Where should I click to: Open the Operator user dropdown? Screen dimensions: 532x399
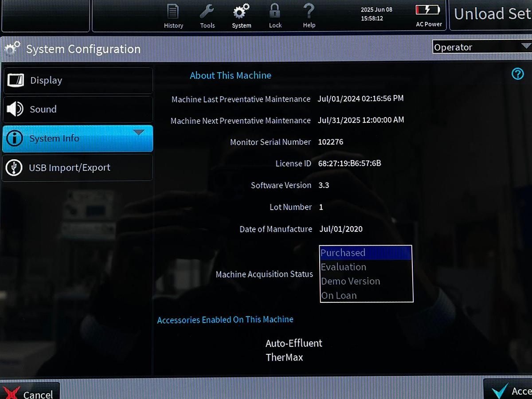pyautogui.click(x=482, y=47)
